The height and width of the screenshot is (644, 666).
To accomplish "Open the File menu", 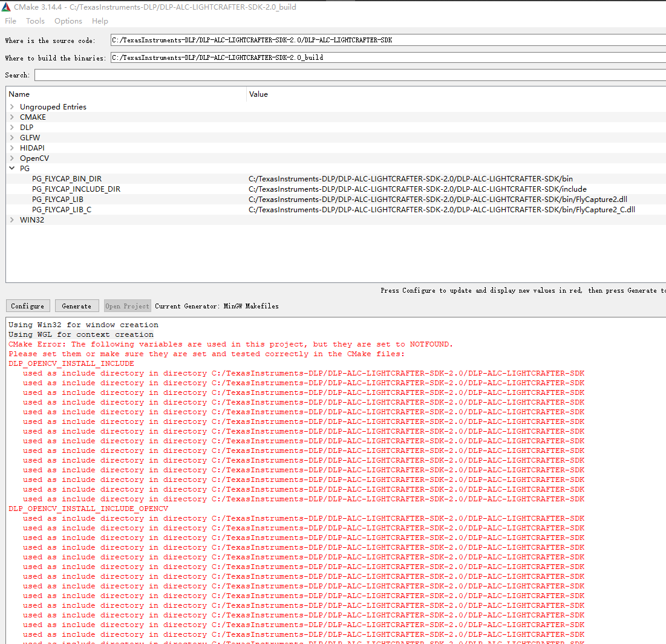I will [x=11, y=21].
